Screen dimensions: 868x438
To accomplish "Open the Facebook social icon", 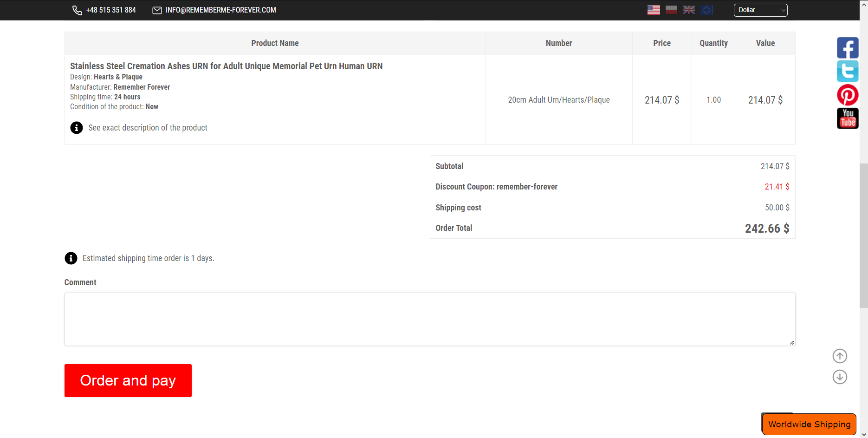I will (x=847, y=48).
